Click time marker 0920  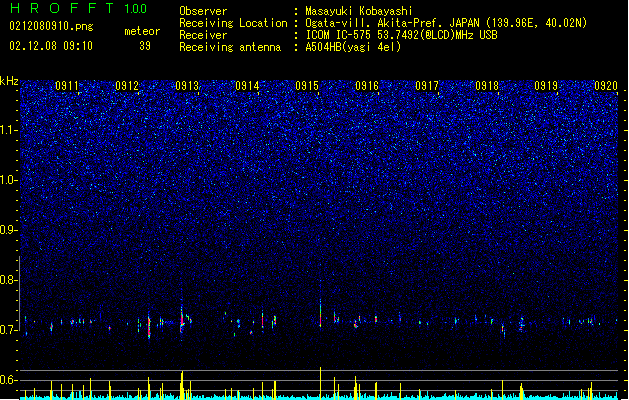[x=606, y=86]
